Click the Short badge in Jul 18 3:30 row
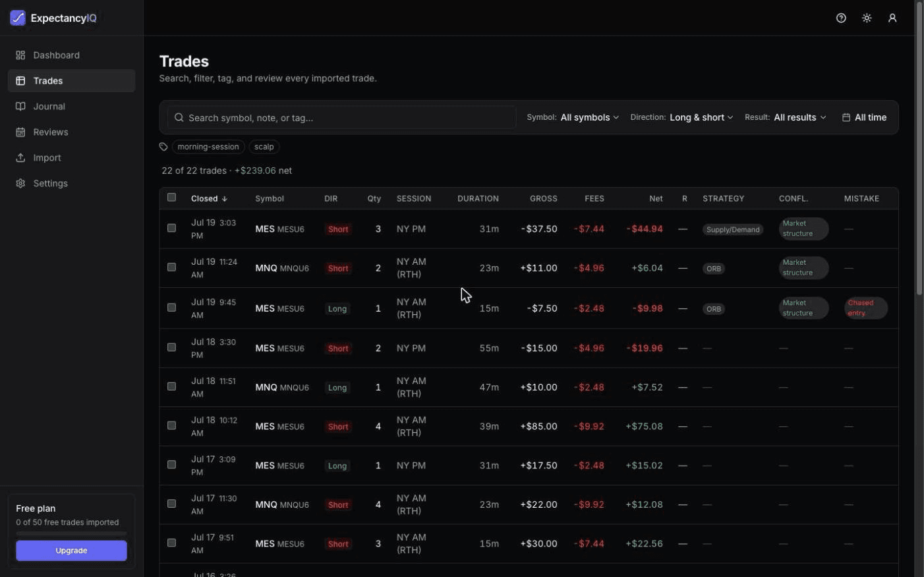This screenshot has width=924, height=577. point(338,348)
